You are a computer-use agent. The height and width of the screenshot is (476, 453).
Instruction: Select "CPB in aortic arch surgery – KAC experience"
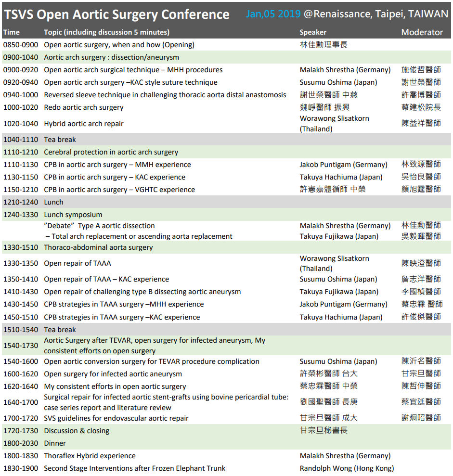115,177
